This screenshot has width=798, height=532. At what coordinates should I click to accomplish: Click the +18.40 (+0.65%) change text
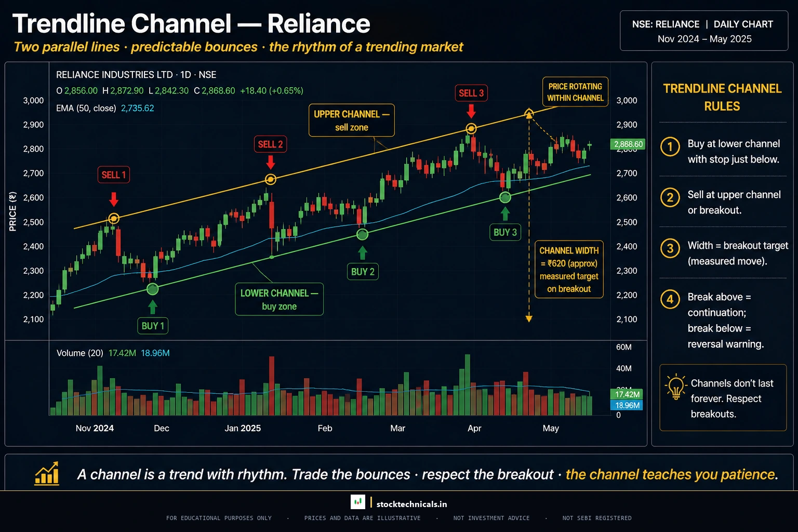tap(272, 90)
